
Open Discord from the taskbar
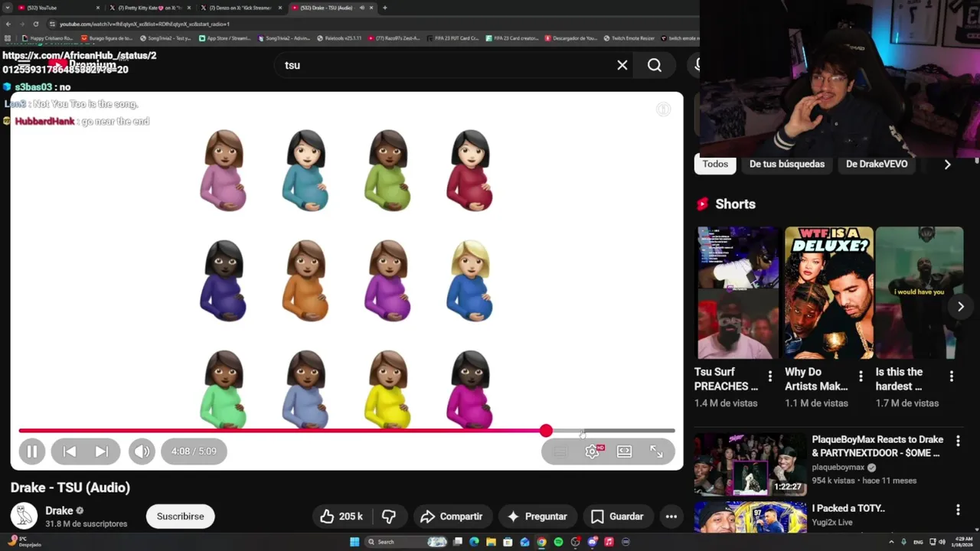(x=592, y=542)
